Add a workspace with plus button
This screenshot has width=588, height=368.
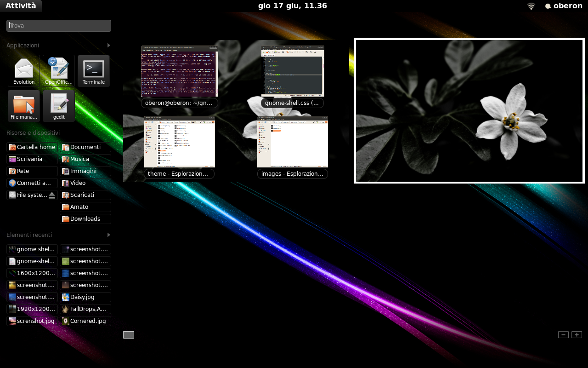[x=577, y=334]
